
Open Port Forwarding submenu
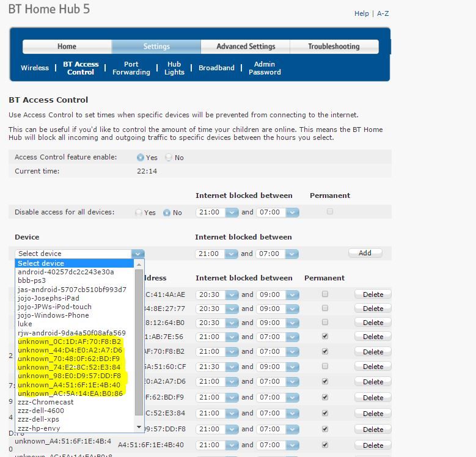coord(131,68)
